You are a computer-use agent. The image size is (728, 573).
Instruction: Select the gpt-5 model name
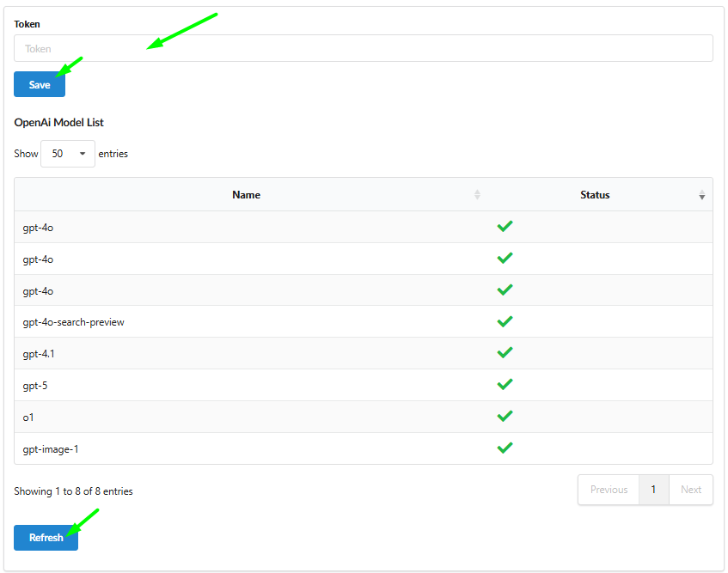click(35, 386)
